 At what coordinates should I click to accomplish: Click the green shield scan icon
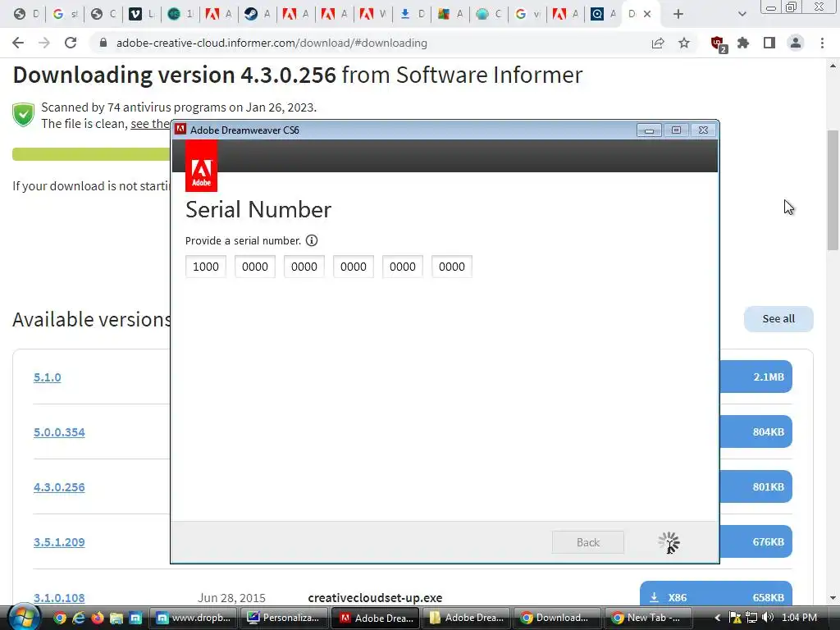click(24, 115)
